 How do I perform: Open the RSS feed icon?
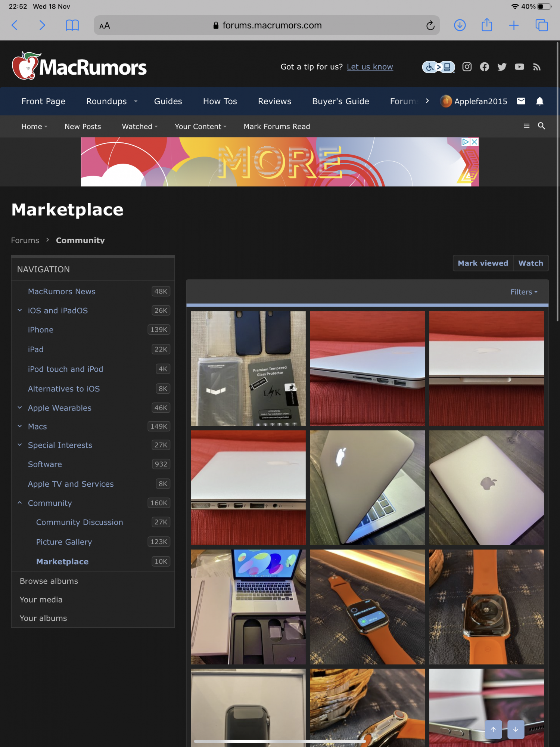click(537, 67)
